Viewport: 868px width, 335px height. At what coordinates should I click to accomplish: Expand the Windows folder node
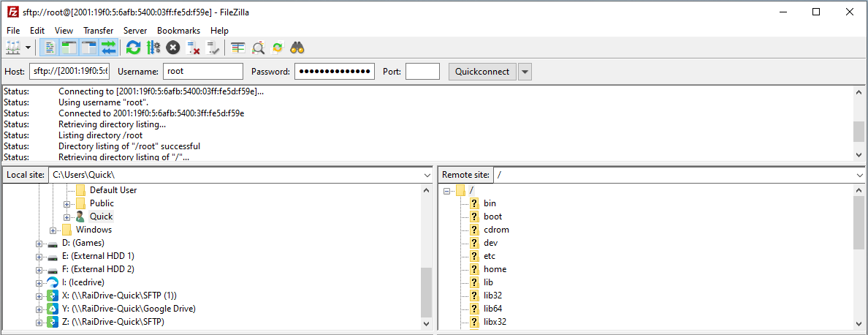[x=53, y=230]
